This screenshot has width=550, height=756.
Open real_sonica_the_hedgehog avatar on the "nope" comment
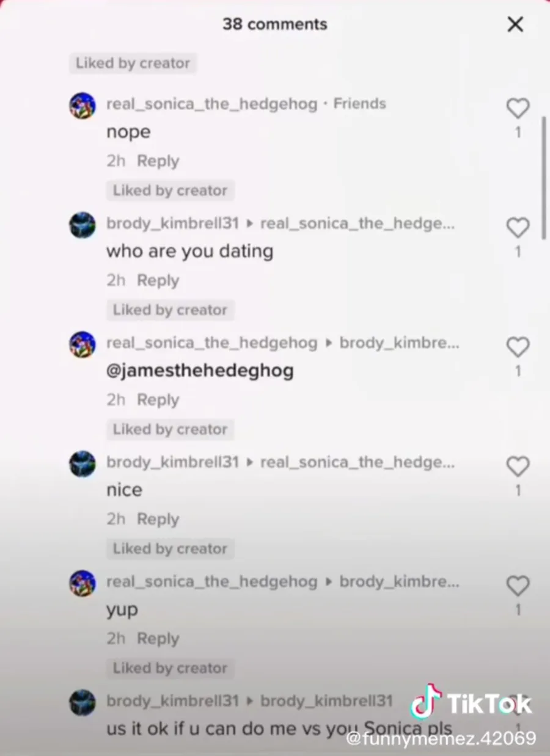click(x=82, y=106)
